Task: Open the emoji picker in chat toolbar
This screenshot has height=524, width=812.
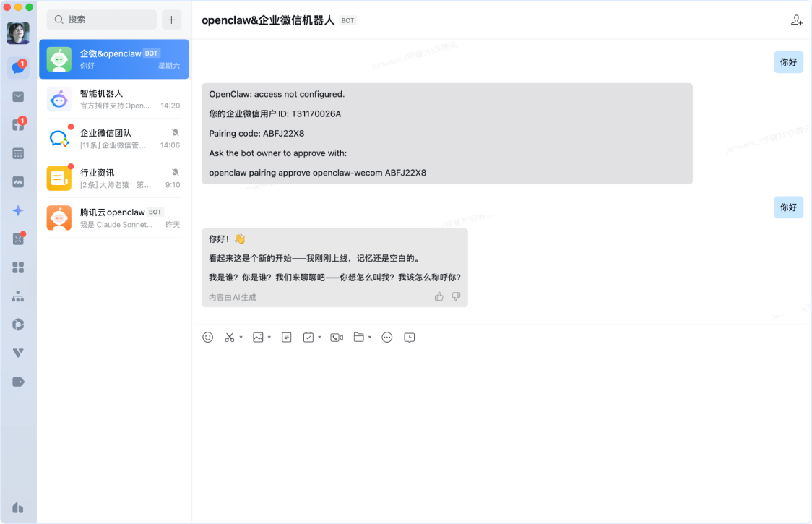Action: (x=208, y=338)
